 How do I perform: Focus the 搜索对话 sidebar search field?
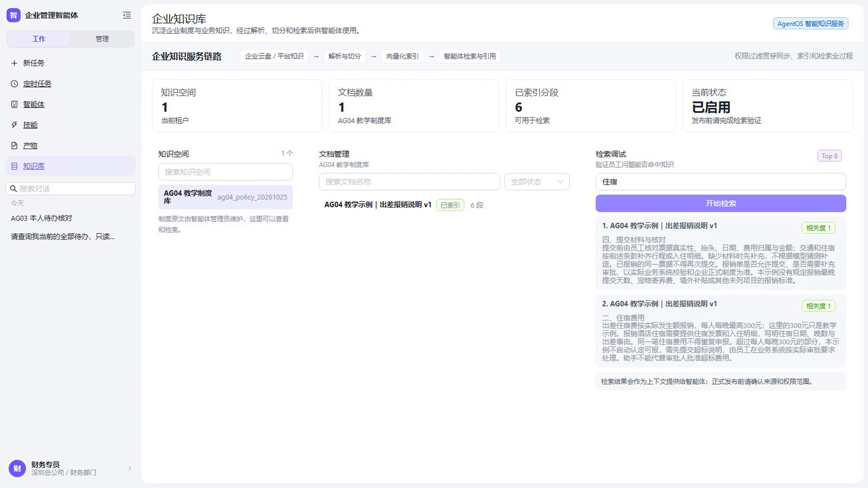(71, 189)
